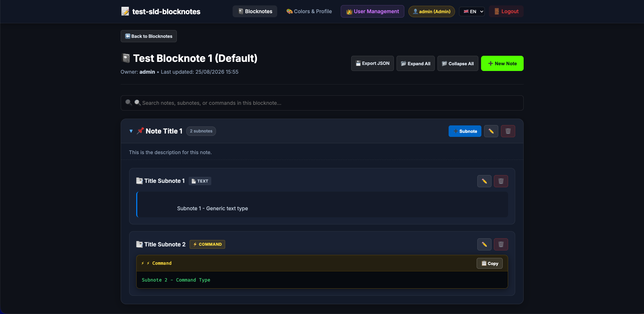Click the 'Title Subnote 2' heading
The height and width of the screenshot is (314, 644).
coord(165,244)
